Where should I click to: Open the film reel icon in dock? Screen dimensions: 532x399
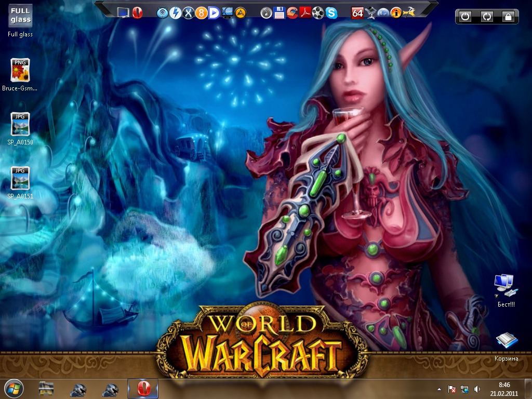click(x=318, y=13)
